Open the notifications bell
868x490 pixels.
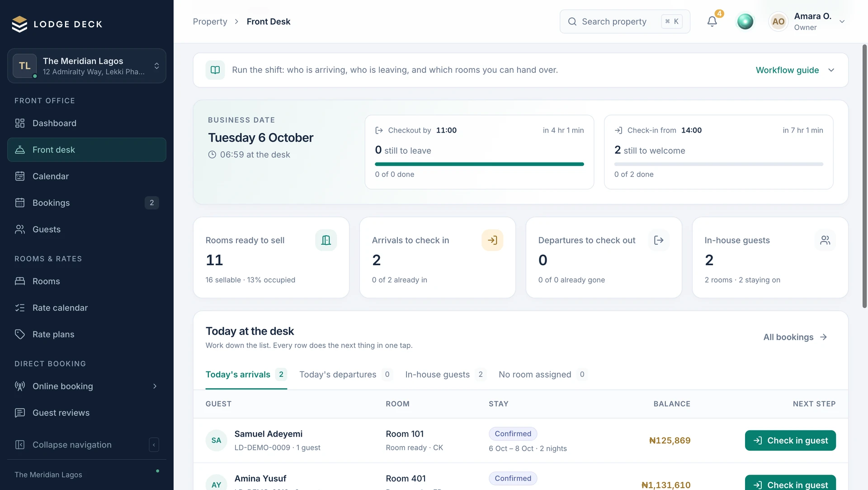tap(712, 21)
